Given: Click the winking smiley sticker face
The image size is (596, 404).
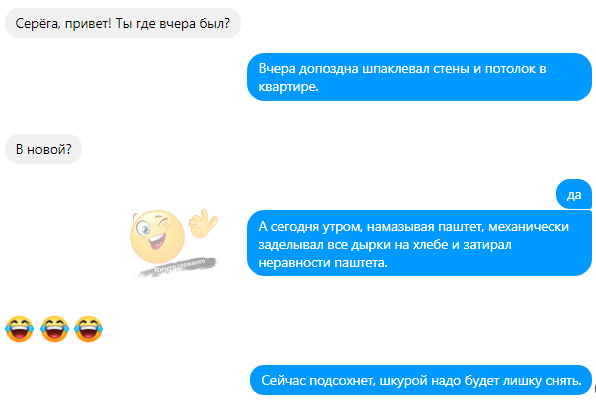Looking at the screenshot, I should pos(157,236).
